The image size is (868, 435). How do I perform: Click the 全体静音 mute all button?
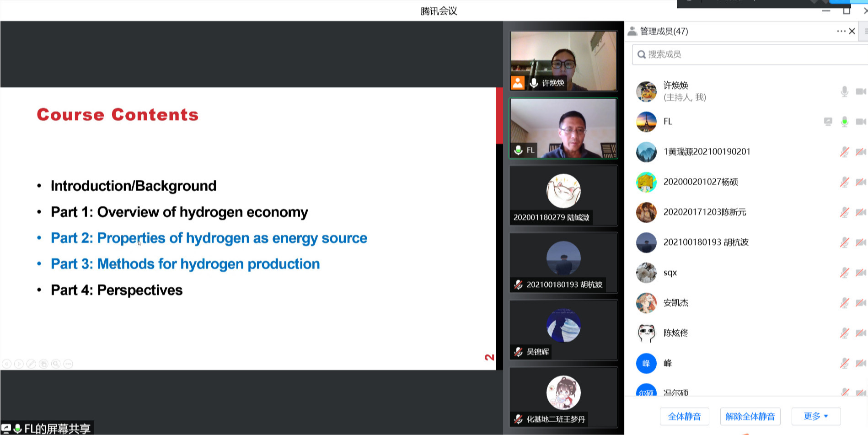(x=684, y=416)
